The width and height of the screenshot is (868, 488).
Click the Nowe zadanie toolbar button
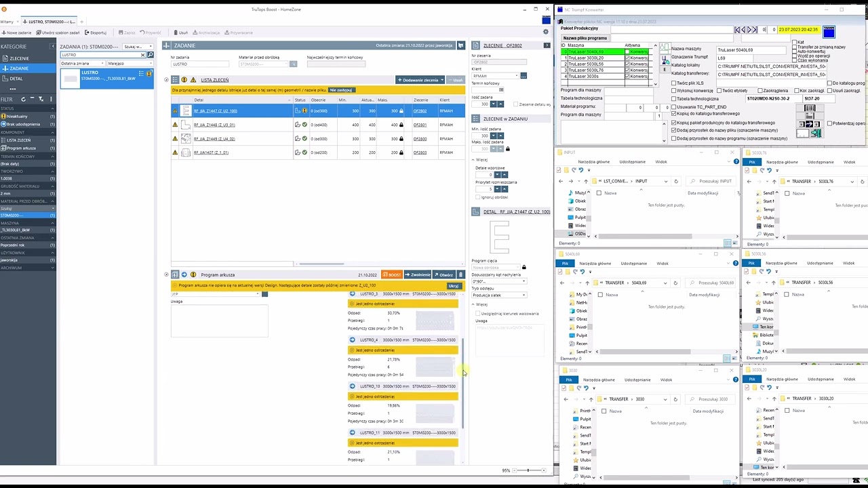pos(17,33)
